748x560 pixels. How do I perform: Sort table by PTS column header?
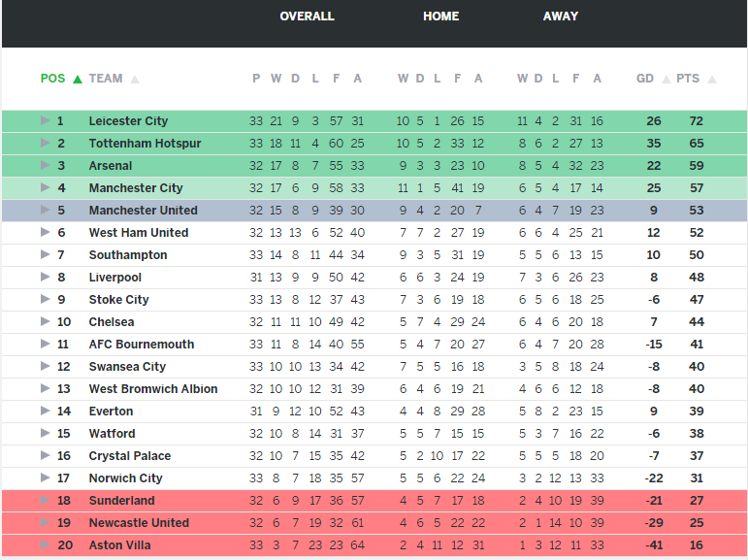pyautogui.click(x=688, y=79)
